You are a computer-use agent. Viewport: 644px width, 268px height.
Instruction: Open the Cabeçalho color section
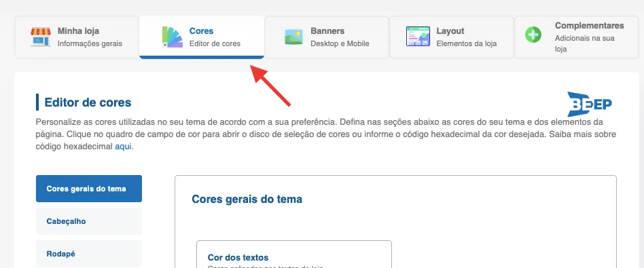pyautogui.click(x=89, y=221)
